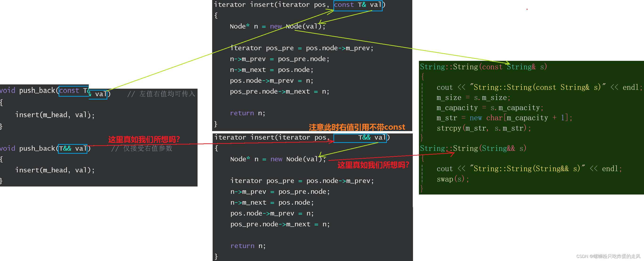Click 'n->m_prev = pos_pre.node;' in T&& insert

280,192
